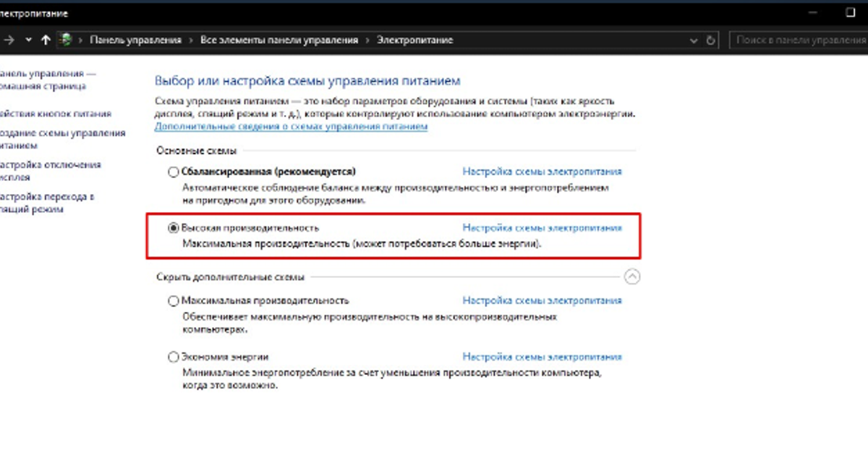Open Настройка схемы электропитания for Сбалансированная plan
Viewport: 868px width, 456px height.
pos(542,172)
